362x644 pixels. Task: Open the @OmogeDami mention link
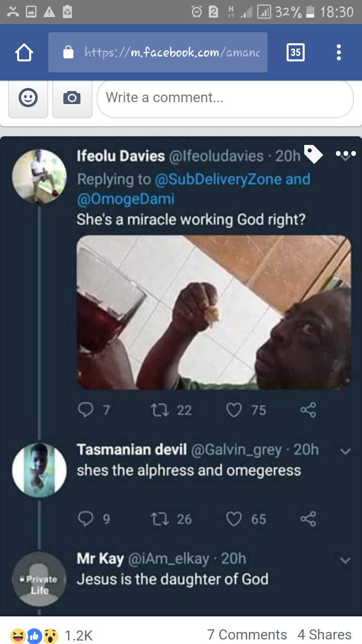click(x=125, y=199)
